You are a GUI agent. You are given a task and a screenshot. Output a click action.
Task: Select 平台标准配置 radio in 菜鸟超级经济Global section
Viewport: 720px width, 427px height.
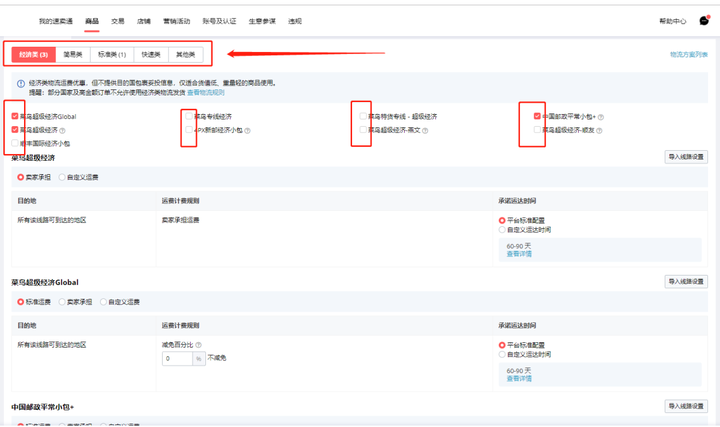(502, 345)
